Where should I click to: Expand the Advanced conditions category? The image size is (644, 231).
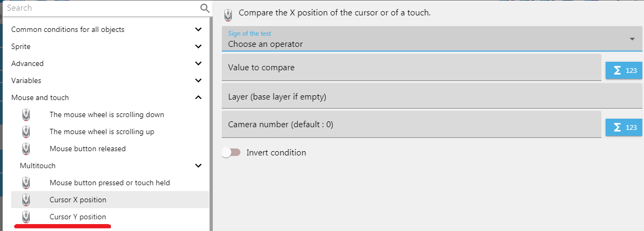[x=198, y=63]
